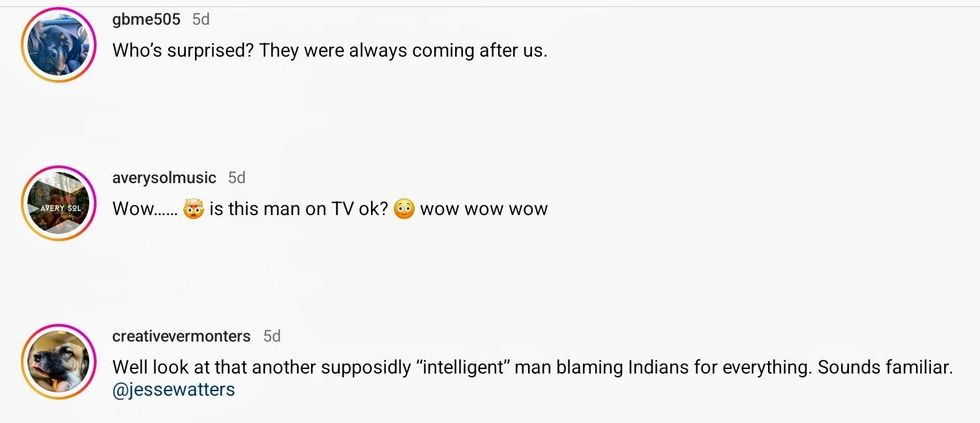Click the flushed face emoji
980x423 pixels.
(x=404, y=209)
